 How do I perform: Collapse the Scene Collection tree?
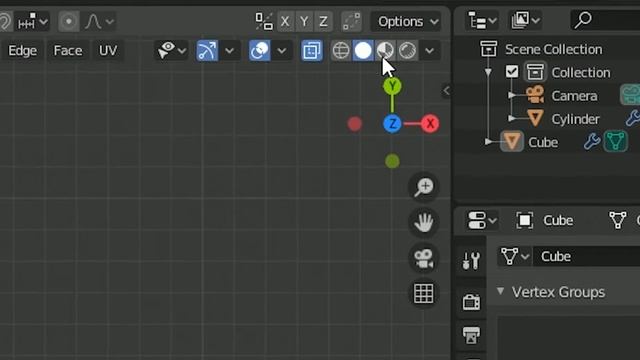pos(488,73)
